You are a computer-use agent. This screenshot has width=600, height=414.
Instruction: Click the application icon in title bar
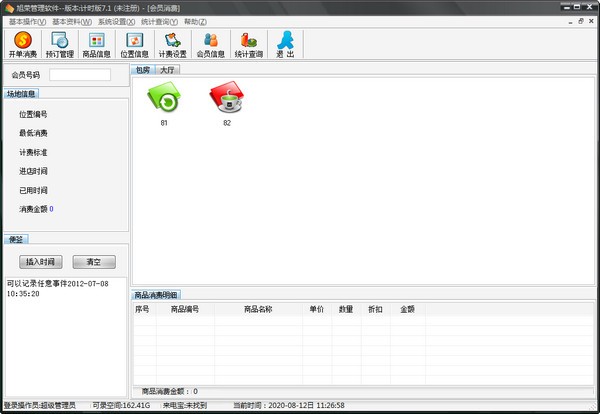click(9, 8)
